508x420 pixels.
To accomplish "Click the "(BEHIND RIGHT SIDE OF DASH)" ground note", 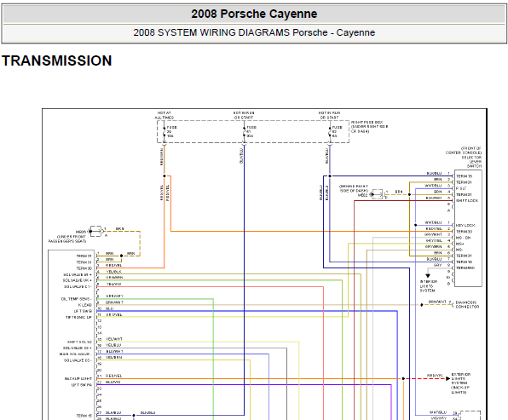I will [354, 189].
